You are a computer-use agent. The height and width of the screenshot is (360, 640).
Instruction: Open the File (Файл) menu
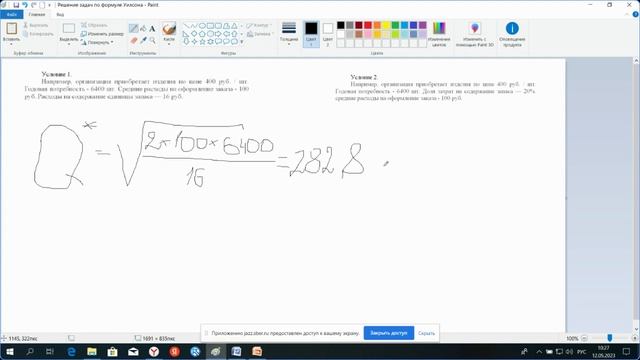[11, 14]
